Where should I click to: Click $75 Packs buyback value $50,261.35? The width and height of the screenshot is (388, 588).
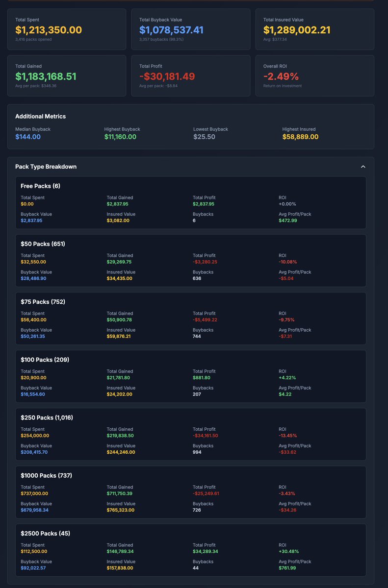click(33, 336)
